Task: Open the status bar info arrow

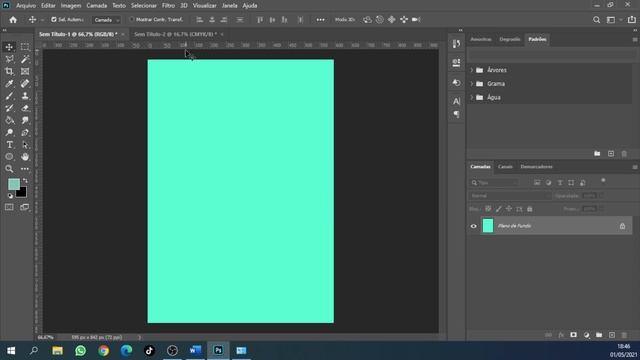Action: pyautogui.click(x=140, y=338)
